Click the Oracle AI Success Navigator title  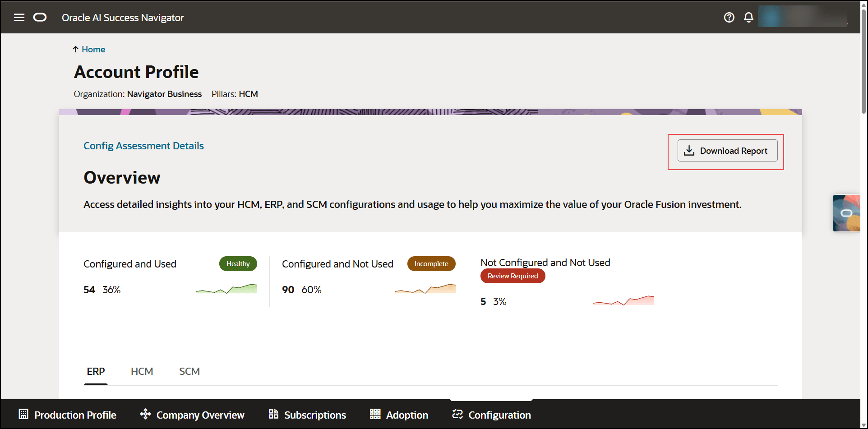(123, 18)
